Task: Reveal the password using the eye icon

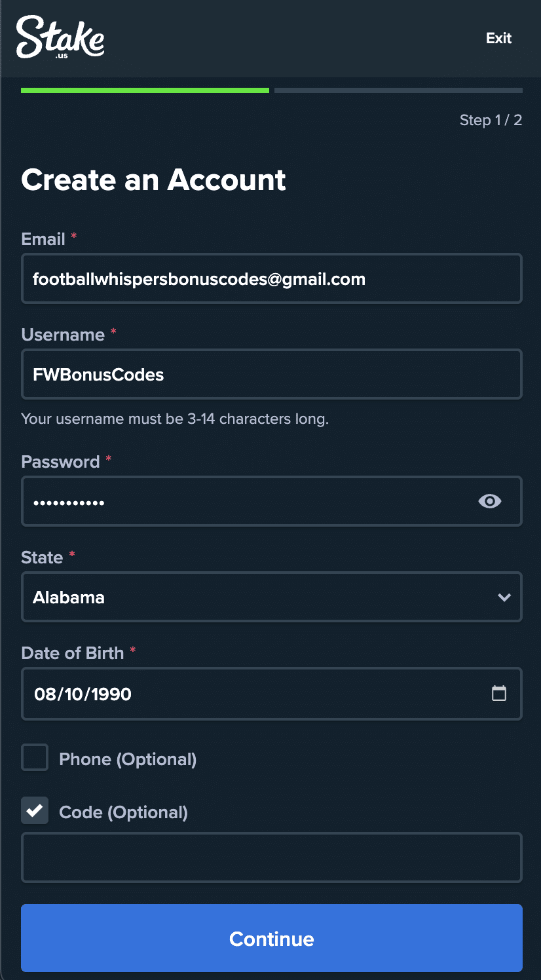Action: pos(489,500)
